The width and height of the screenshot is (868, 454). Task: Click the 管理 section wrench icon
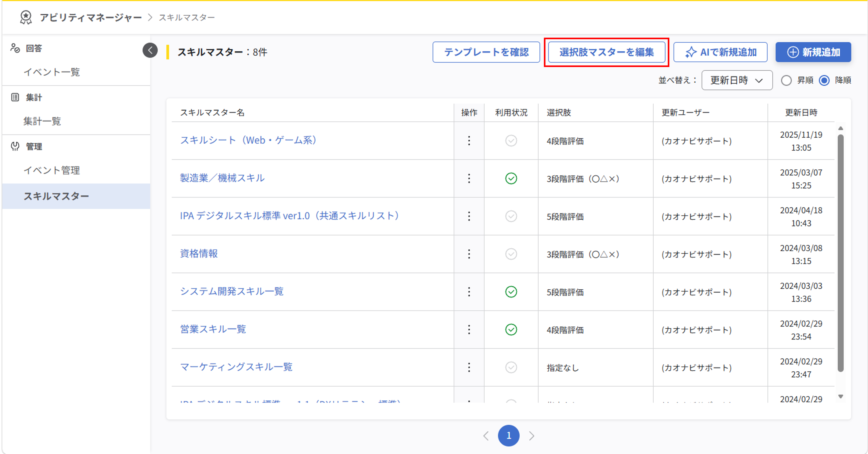pyautogui.click(x=15, y=146)
